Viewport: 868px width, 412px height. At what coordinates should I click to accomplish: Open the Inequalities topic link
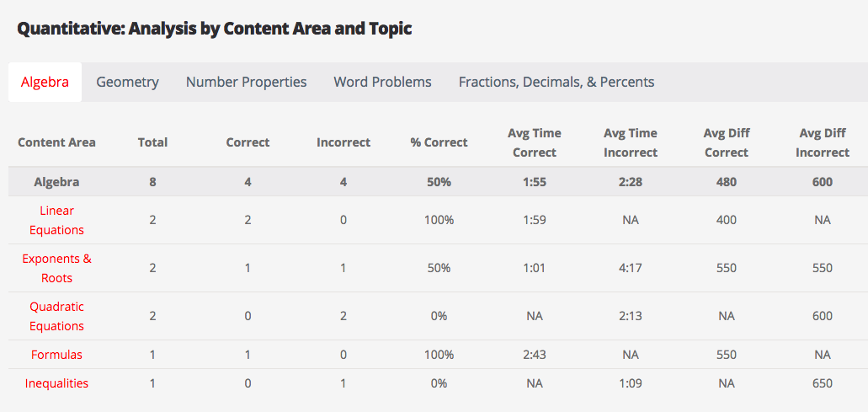56,383
